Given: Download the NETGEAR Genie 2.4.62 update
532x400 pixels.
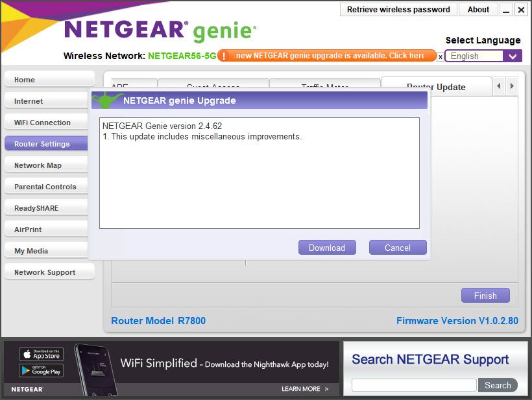Looking at the screenshot, I should point(327,247).
